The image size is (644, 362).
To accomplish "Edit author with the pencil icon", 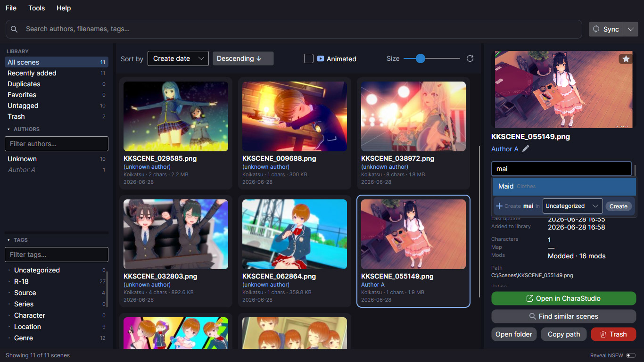I will tap(526, 148).
